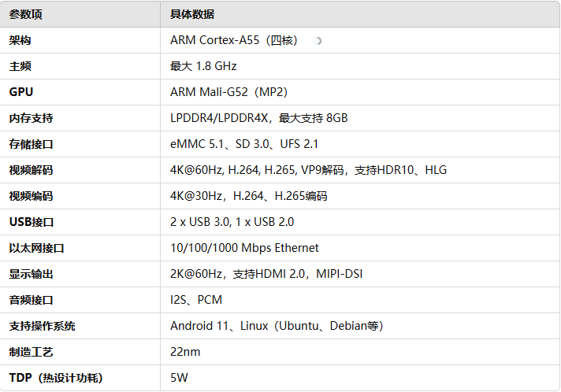Viewport: 561px width, 392px height.
Task: Click the Android 11、Linux operating system value
Action: (x=277, y=326)
